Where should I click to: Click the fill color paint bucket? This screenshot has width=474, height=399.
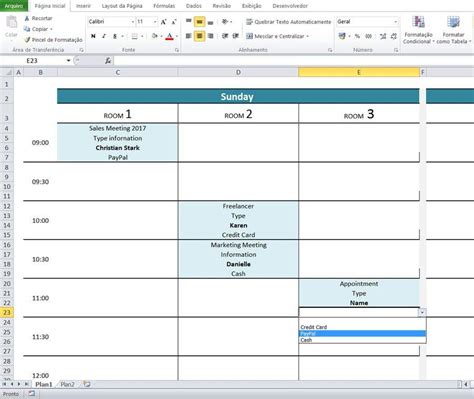click(x=154, y=36)
